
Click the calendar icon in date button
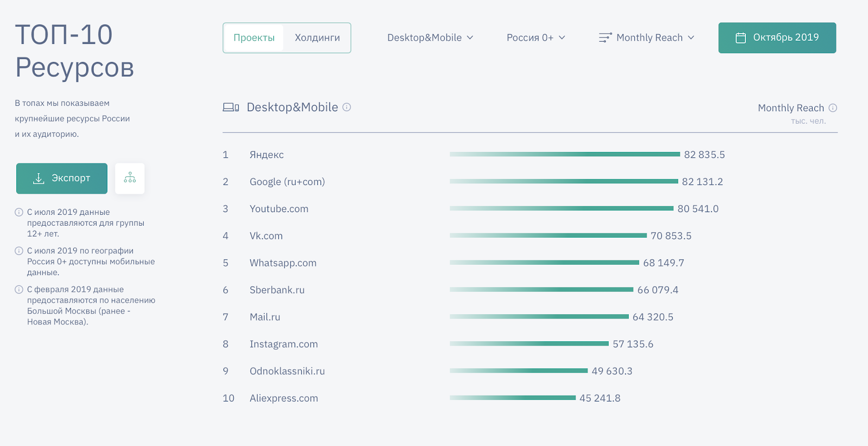tap(741, 38)
